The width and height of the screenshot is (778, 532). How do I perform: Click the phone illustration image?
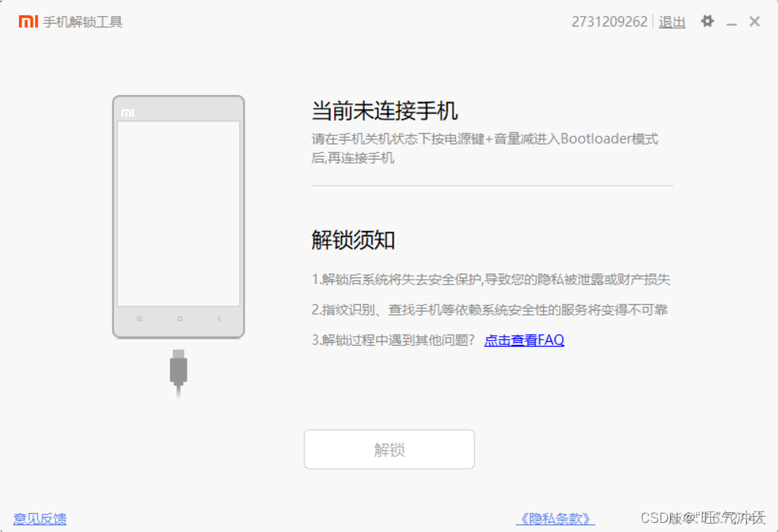coord(179,217)
